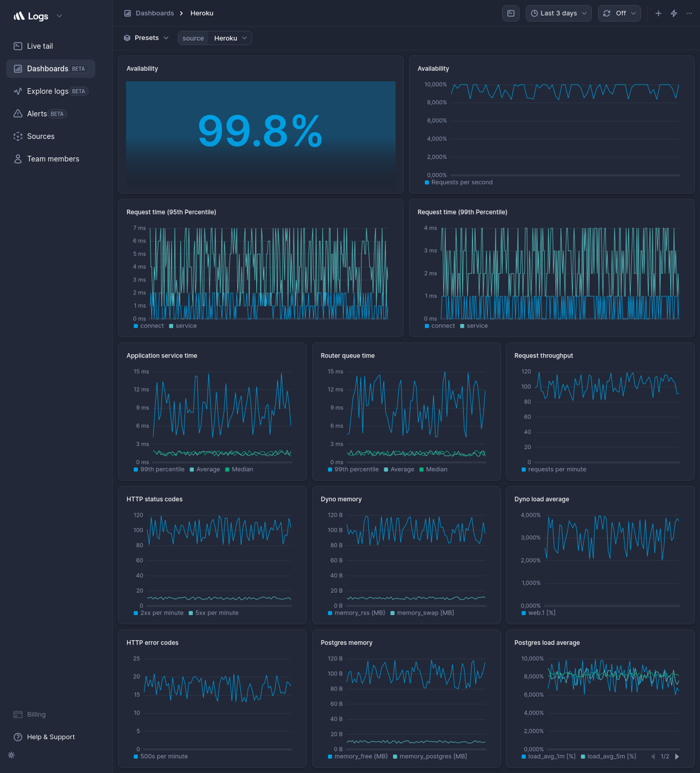The height and width of the screenshot is (773, 700).
Task: Go to next legend page in Postgres load
Action: 677,757
